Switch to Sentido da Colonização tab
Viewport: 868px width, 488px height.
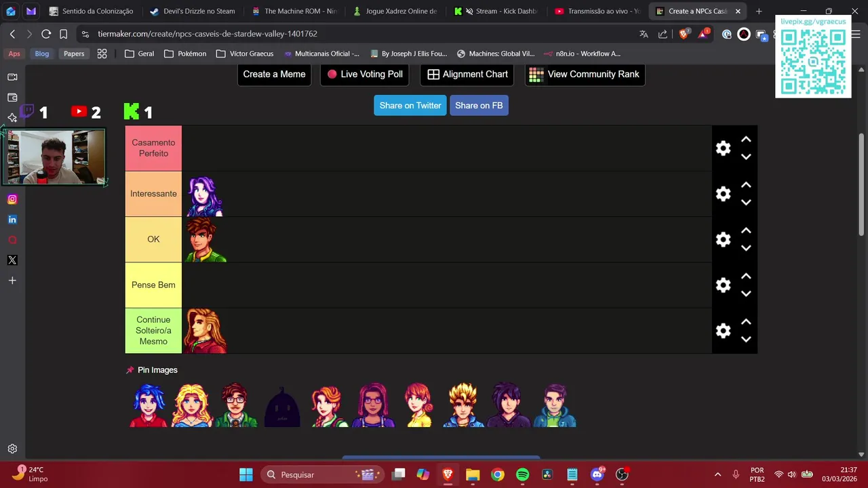tap(91, 12)
